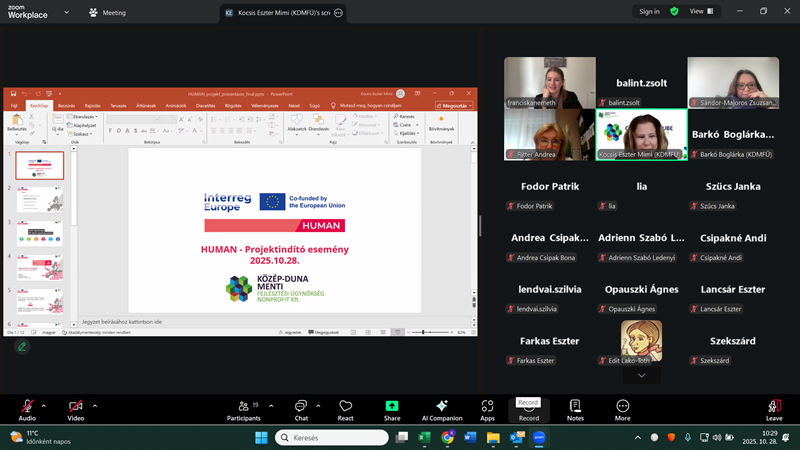Click the Sign in button
The width and height of the screenshot is (800, 450).
pos(649,12)
